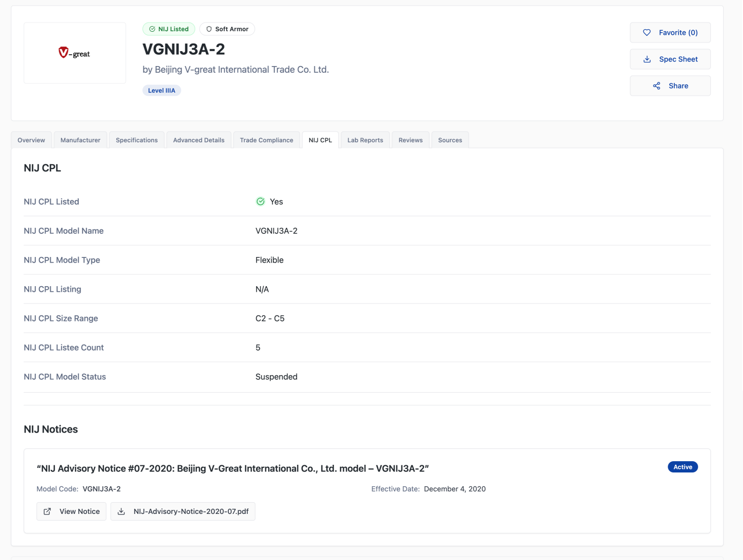Click the NIJ CPL Size Range label
This screenshot has width=743, height=560.
(x=61, y=318)
